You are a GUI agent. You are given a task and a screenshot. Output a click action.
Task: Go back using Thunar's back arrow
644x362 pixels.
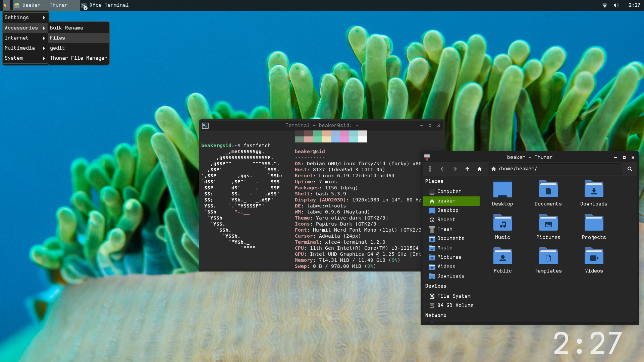442,169
